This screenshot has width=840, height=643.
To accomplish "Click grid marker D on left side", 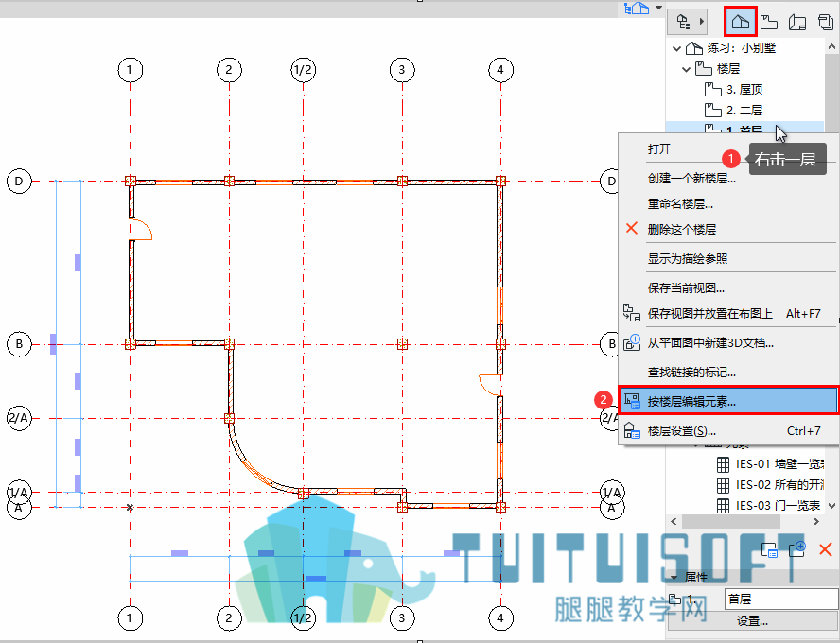I will pyautogui.click(x=19, y=181).
